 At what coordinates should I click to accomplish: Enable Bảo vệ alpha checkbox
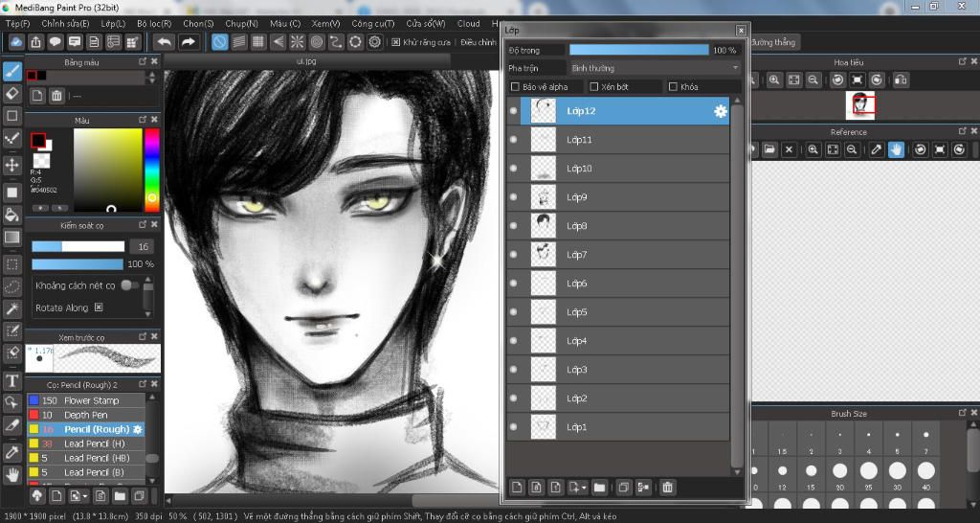point(516,87)
